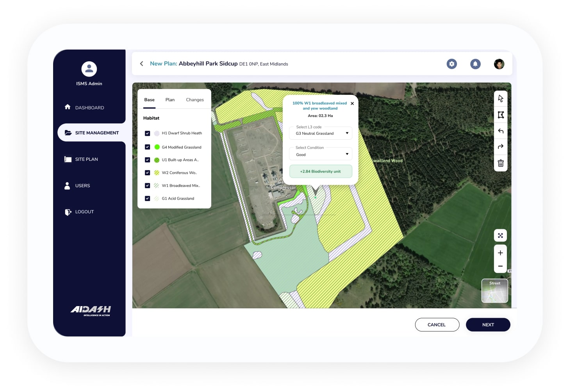Toggle W2 Coniferous Woodland checkbox
569x392 pixels.
[147, 173]
